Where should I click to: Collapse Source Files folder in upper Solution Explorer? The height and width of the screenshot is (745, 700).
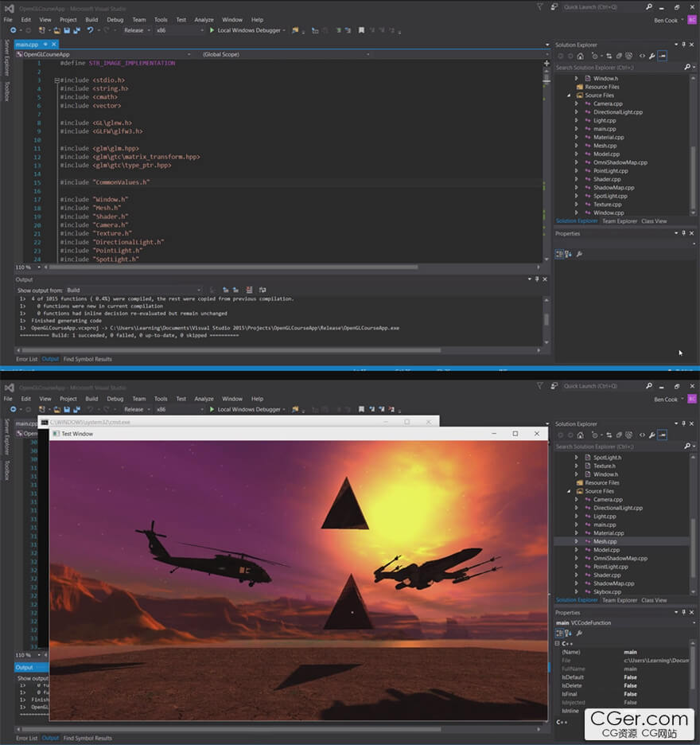pyautogui.click(x=569, y=96)
